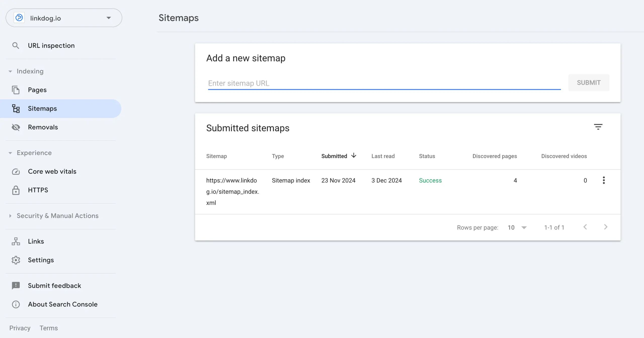Click the Sitemaps page title

tap(178, 18)
